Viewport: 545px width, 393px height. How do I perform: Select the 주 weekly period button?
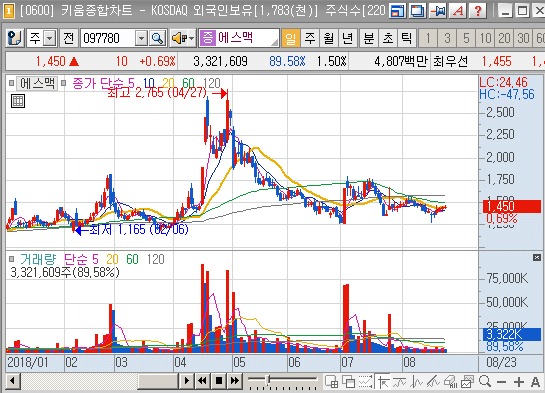310,38
